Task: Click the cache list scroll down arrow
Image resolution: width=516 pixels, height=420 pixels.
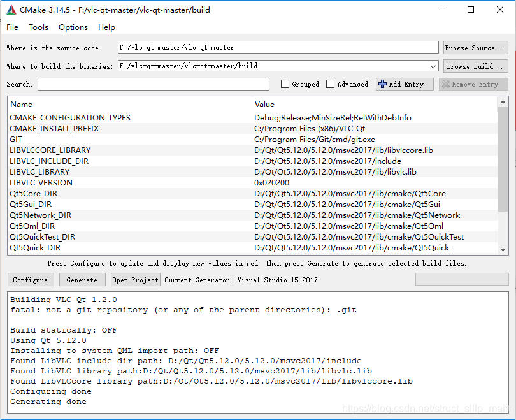Action: pyautogui.click(x=503, y=249)
